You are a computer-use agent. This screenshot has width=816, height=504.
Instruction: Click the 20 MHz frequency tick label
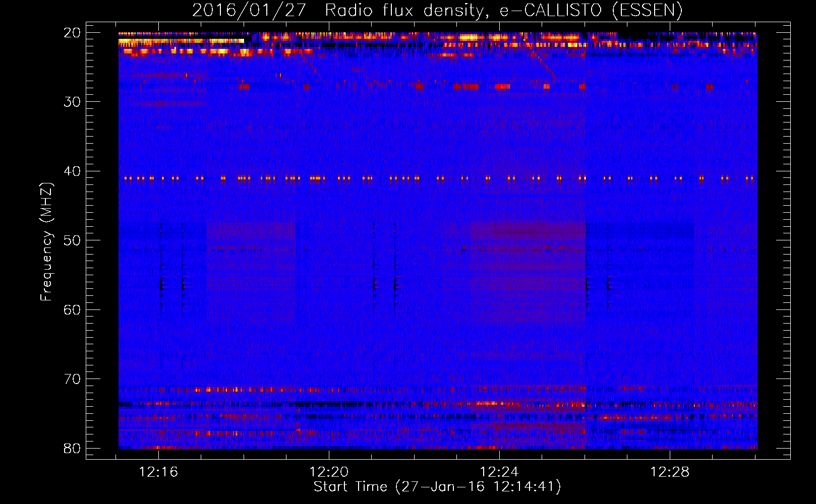(x=72, y=33)
